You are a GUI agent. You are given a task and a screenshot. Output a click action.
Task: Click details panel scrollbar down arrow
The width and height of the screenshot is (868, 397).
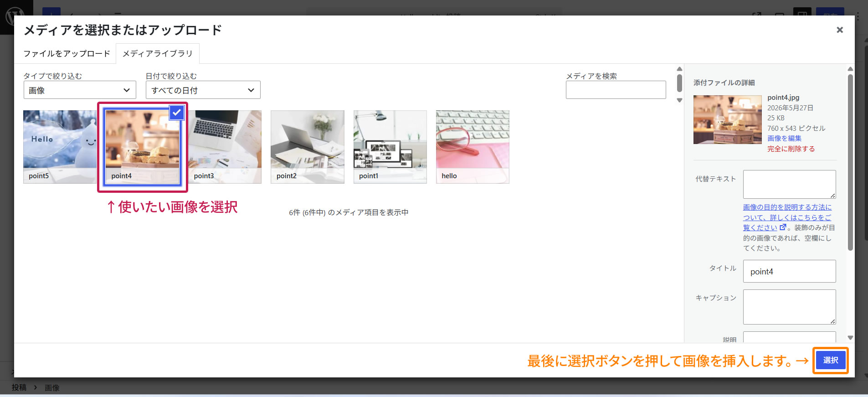(x=850, y=338)
